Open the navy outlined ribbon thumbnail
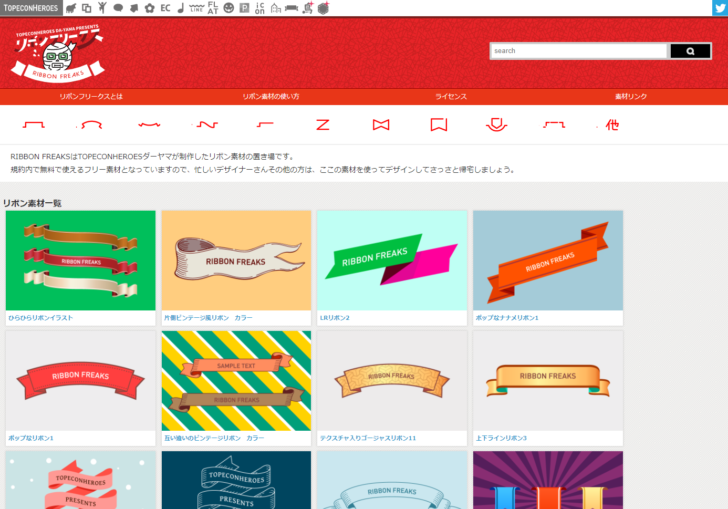This screenshot has height=509, width=728. pos(236,480)
